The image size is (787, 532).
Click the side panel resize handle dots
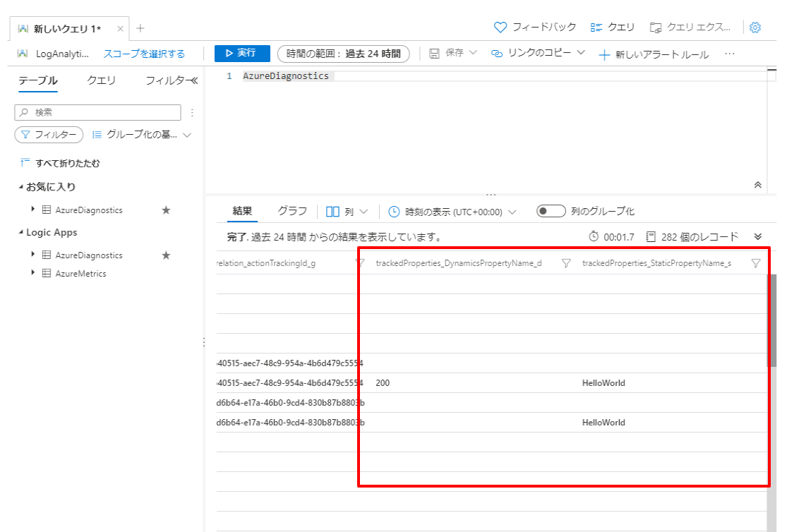pos(204,342)
